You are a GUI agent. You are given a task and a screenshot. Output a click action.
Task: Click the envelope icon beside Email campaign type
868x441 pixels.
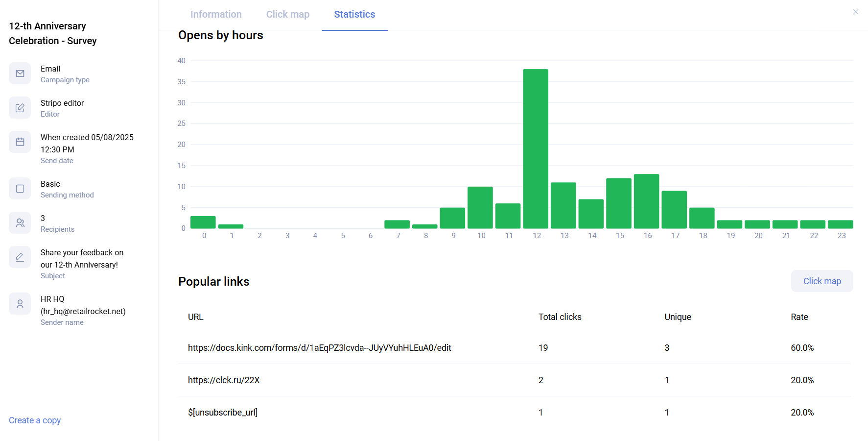coord(20,73)
